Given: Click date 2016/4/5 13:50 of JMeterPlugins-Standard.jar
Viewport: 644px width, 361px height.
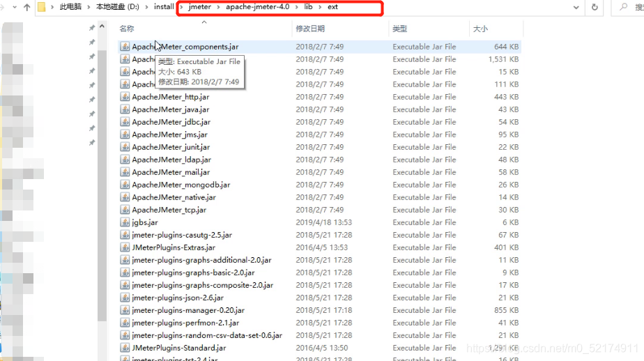Looking at the screenshot, I should coord(321,348).
